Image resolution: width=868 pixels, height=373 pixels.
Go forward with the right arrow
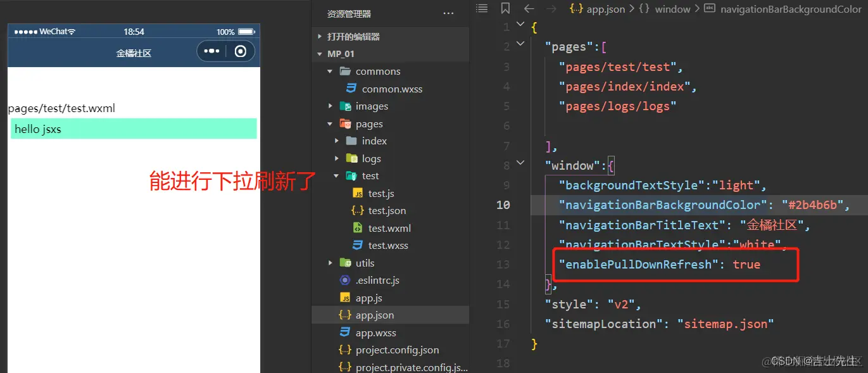[551, 9]
